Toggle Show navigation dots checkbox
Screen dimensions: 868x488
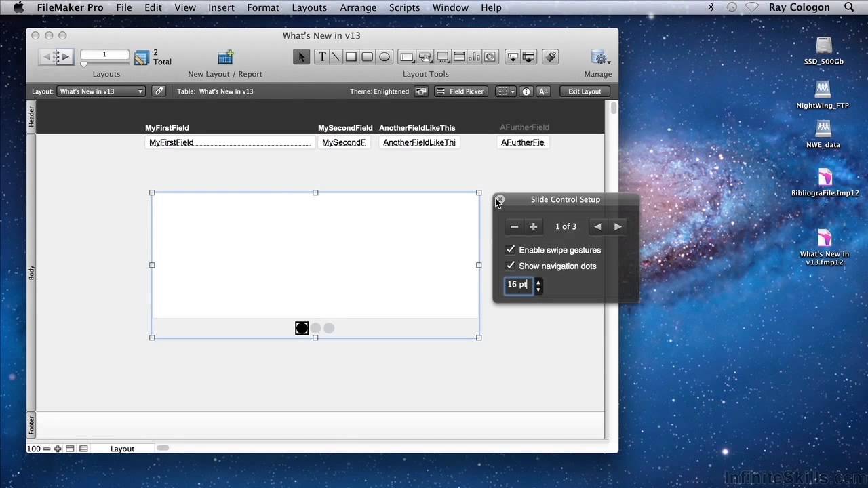511,266
